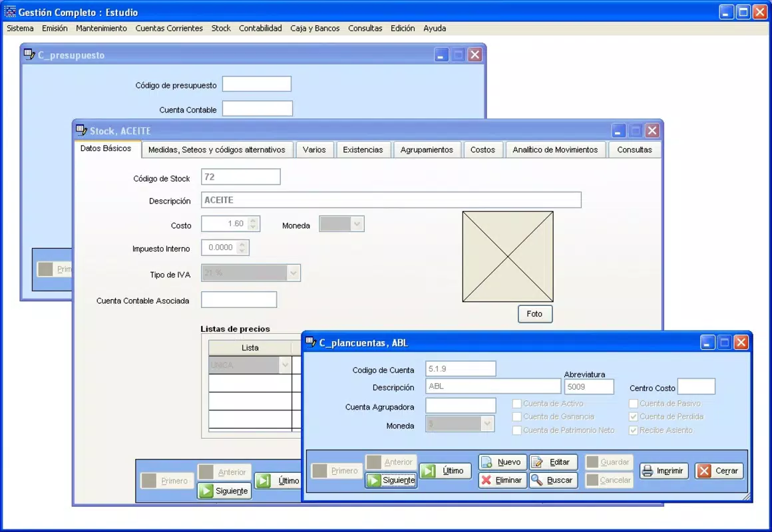The height and width of the screenshot is (532, 772).
Task: Open the Tipo de IVA dropdown
Action: pyautogui.click(x=293, y=273)
